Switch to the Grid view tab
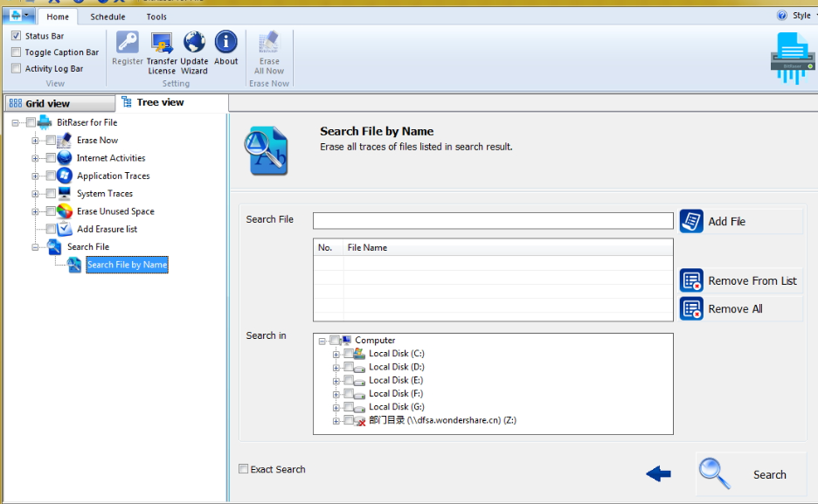 59,103
